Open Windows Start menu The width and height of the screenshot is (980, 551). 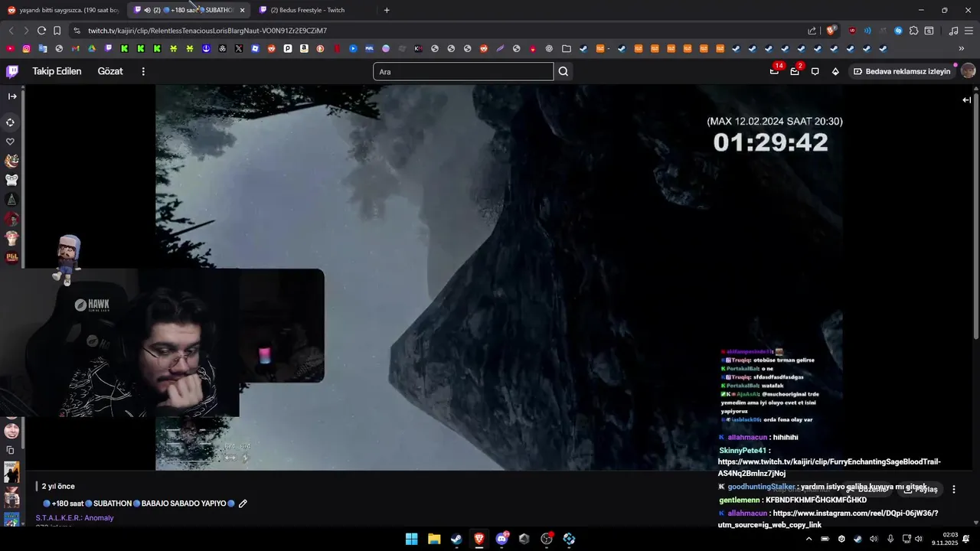tap(411, 539)
